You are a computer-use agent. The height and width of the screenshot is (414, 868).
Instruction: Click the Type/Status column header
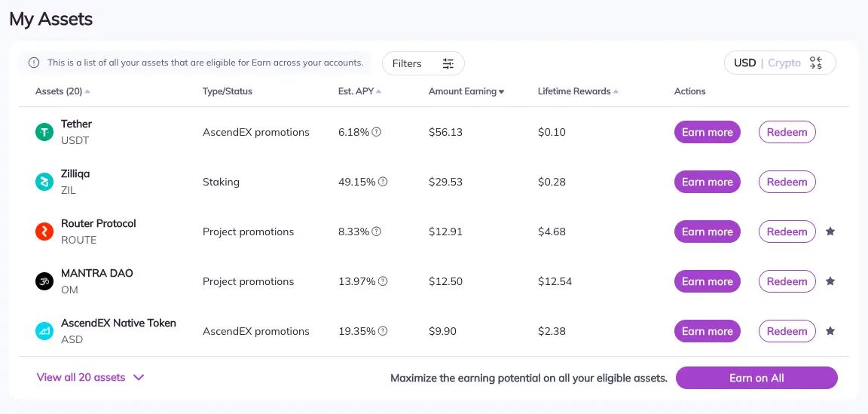click(x=228, y=91)
